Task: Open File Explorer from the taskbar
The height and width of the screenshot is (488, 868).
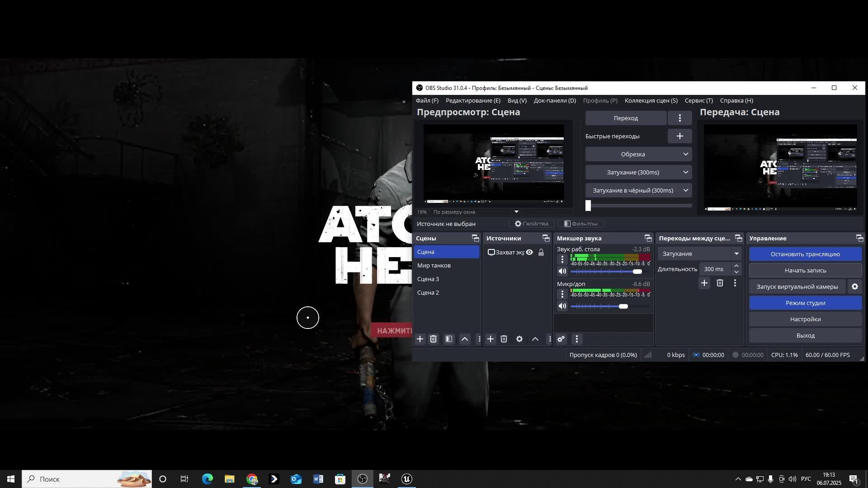Action: pyautogui.click(x=229, y=479)
